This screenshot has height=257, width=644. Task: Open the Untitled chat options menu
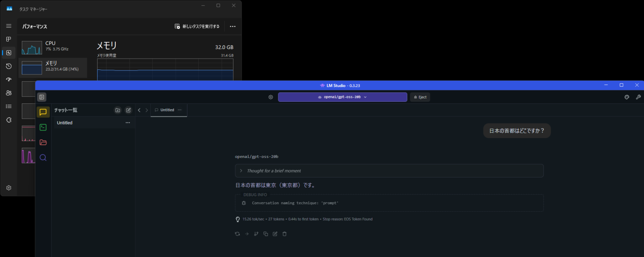[127, 122]
